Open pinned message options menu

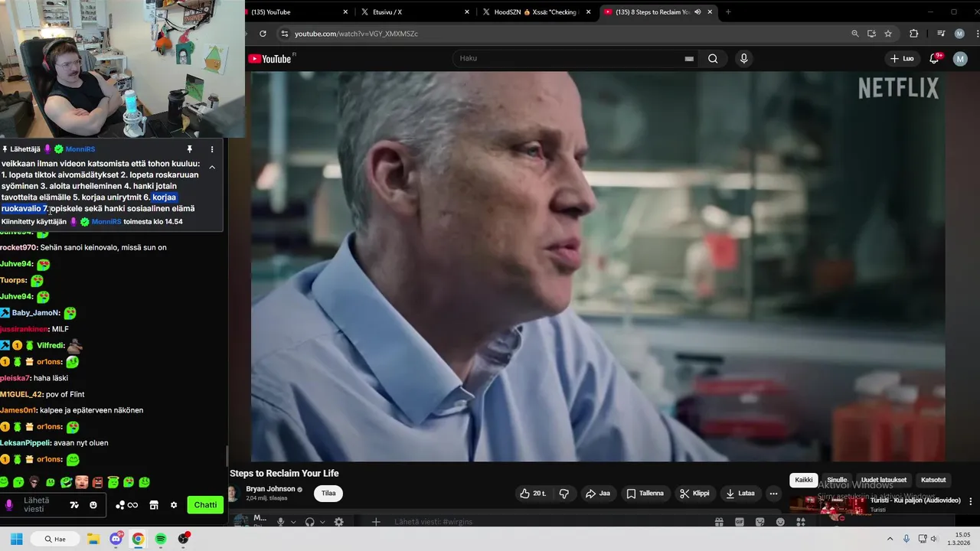(212, 149)
